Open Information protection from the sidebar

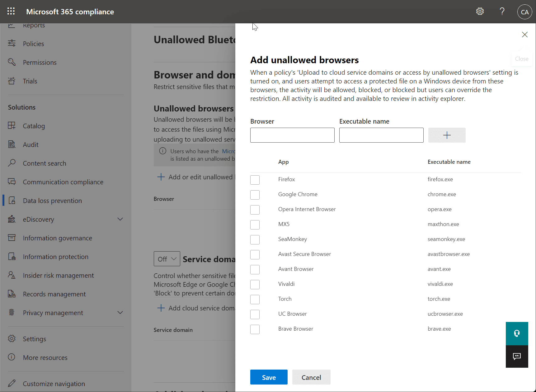[55, 257]
